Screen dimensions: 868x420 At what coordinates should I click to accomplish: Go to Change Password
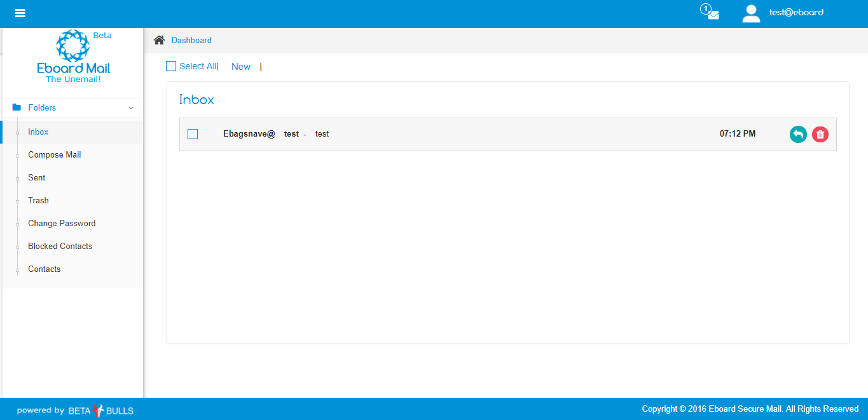pyautogui.click(x=61, y=223)
